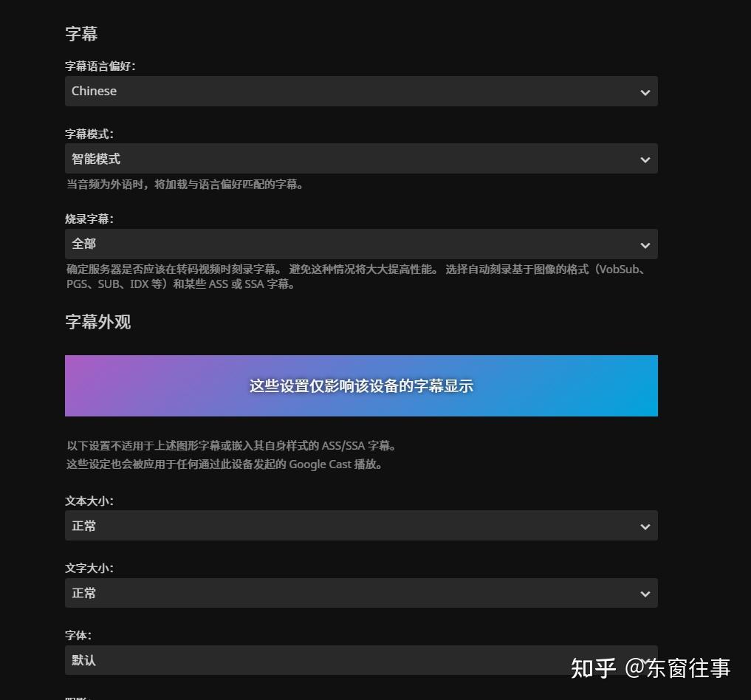Click the 文字大小 dropdown set to 正常
This screenshot has height=700, width=751.
[x=361, y=592]
